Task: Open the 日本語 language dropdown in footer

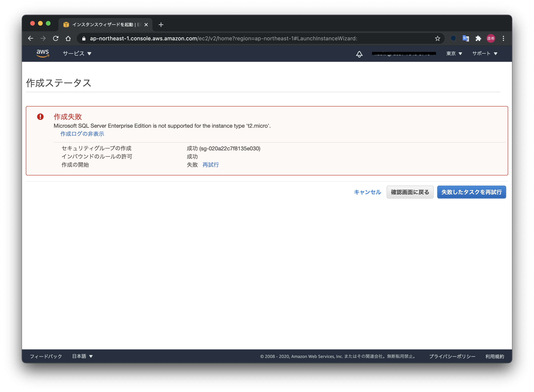Action: [82, 356]
